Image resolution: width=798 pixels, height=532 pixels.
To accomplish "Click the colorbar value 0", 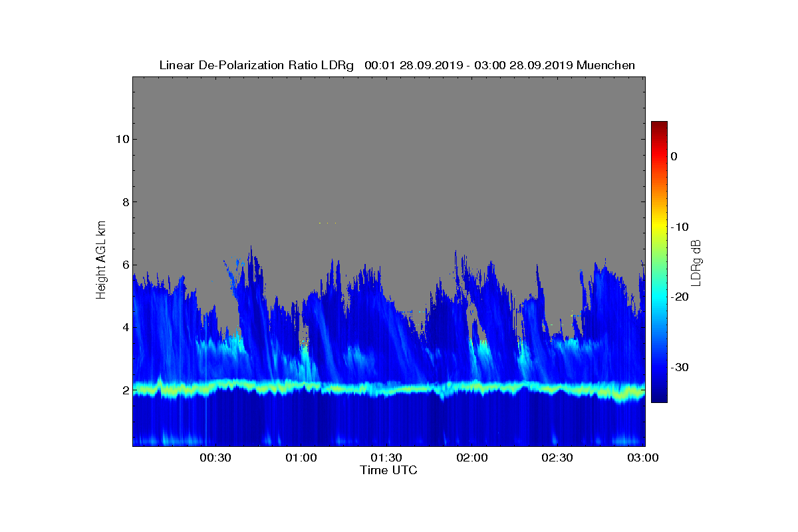I will pos(674,156).
